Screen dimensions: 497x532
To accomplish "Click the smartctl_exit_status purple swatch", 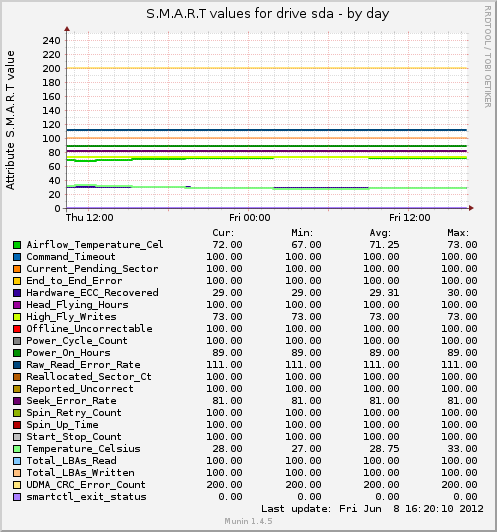I will (x=17, y=497).
